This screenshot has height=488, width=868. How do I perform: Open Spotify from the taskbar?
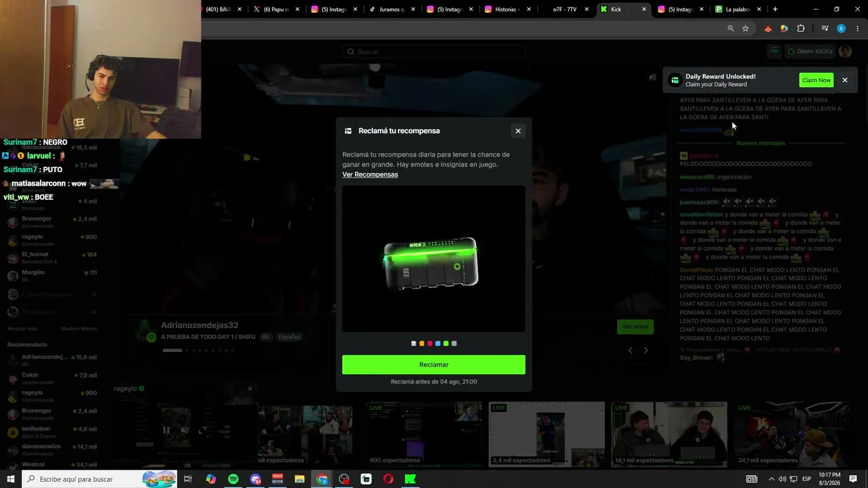tap(233, 479)
